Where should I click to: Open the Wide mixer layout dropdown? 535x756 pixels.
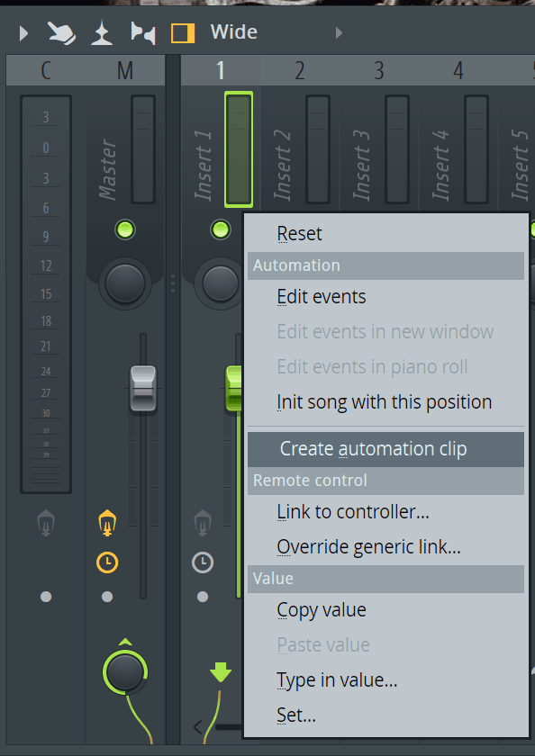234,32
